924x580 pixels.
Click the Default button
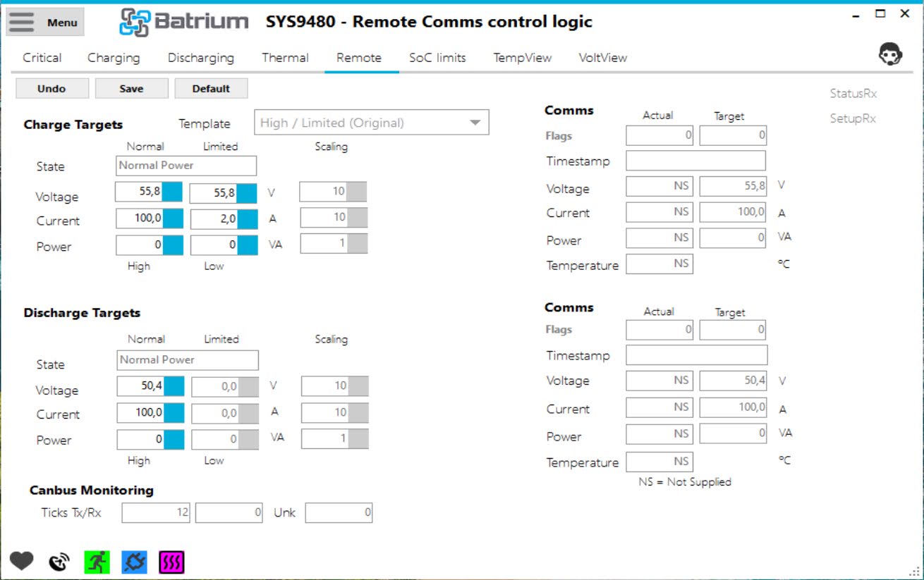click(x=211, y=88)
